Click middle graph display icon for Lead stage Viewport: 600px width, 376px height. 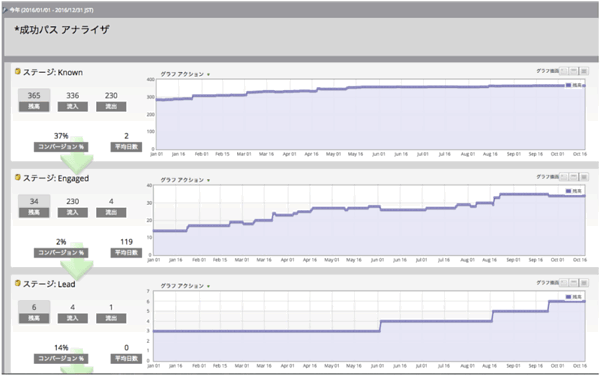[574, 283]
